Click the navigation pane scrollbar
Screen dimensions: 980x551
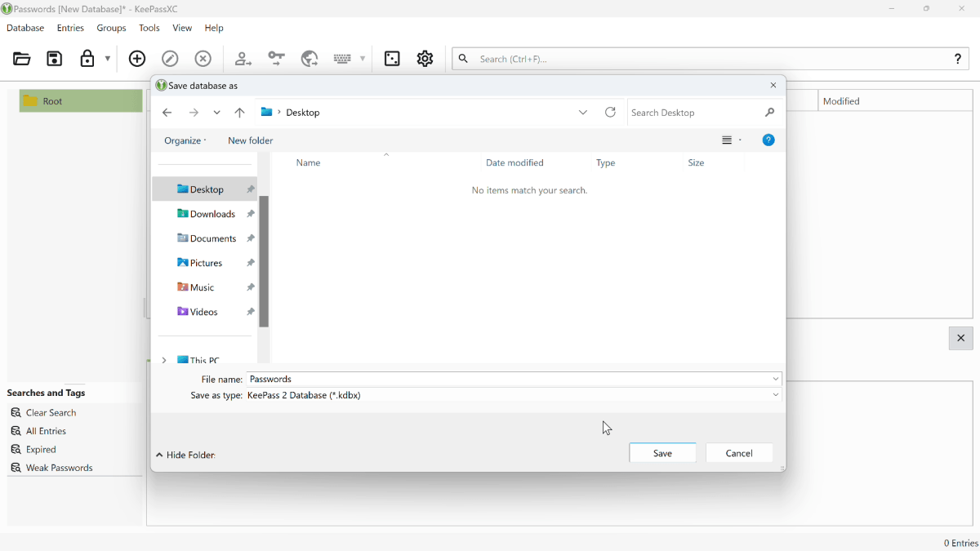[x=264, y=261]
